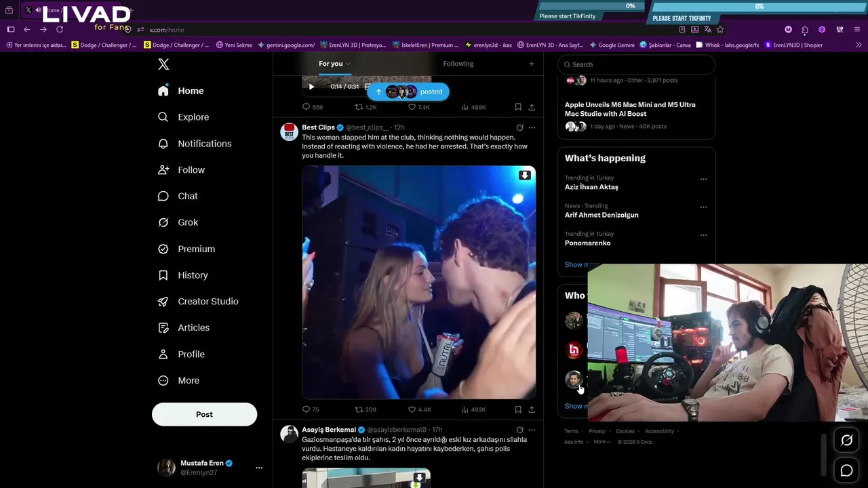Bookmark the post with 489K views
Image resolution: width=868 pixels, height=488 pixels.
(x=518, y=107)
